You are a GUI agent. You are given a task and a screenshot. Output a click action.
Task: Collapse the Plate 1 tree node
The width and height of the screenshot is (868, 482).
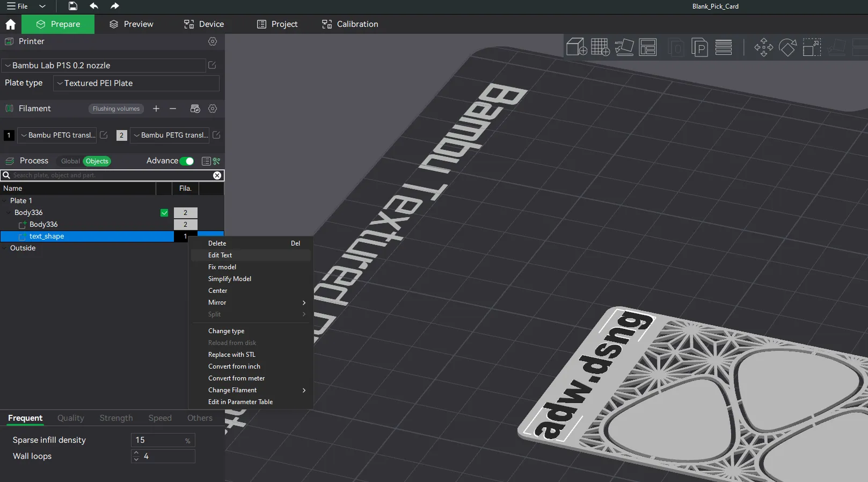pos(5,201)
